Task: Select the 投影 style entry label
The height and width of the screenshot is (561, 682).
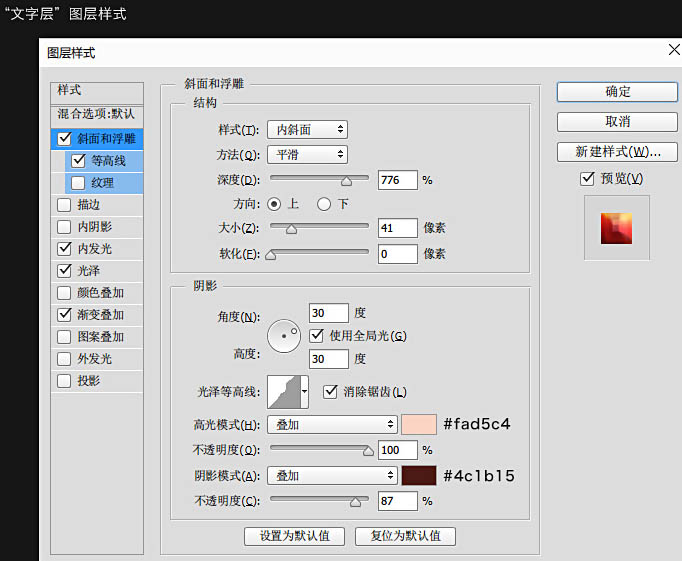Action: point(89,381)
